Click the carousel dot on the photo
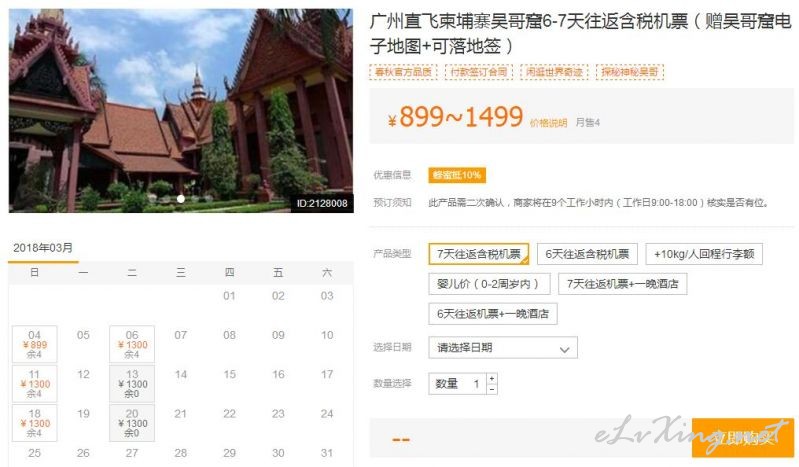Image resolution: width=799 pixels, height=467 pixels. click(x=181, y=199)
